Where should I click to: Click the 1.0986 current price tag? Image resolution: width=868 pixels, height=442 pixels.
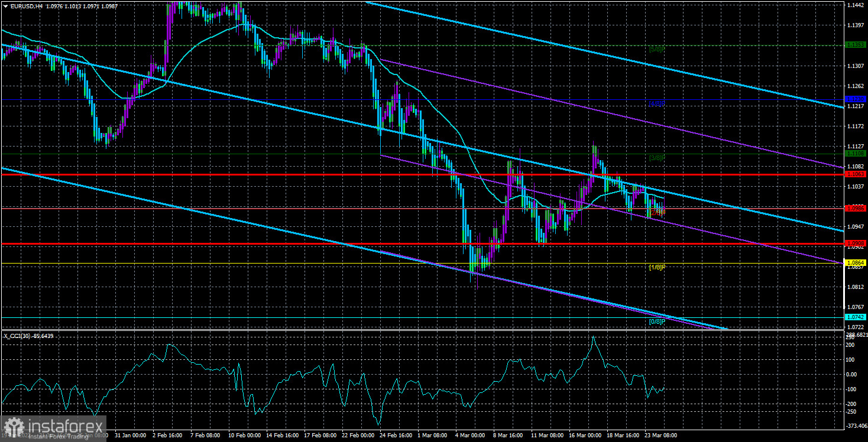[x=856, y=208]
